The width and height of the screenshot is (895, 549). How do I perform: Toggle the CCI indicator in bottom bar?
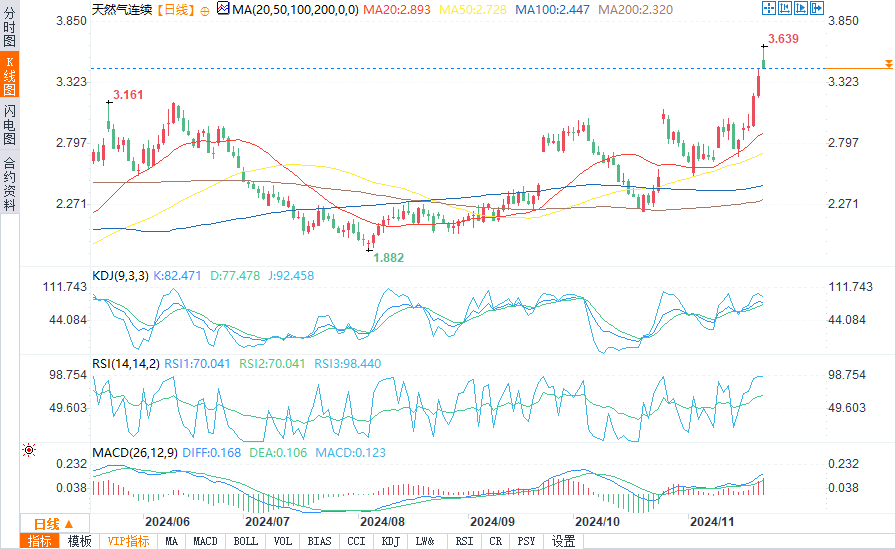355,541
